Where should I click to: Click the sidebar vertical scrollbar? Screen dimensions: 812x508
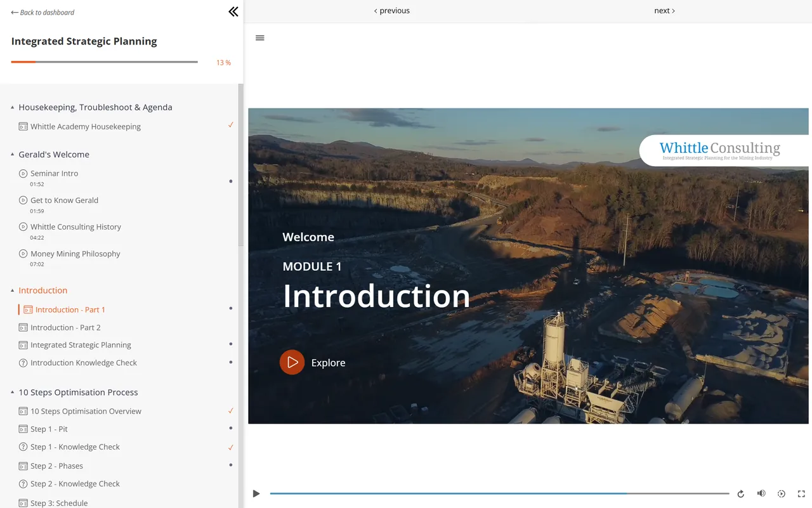pyautogui.click(x=240, y=165)
